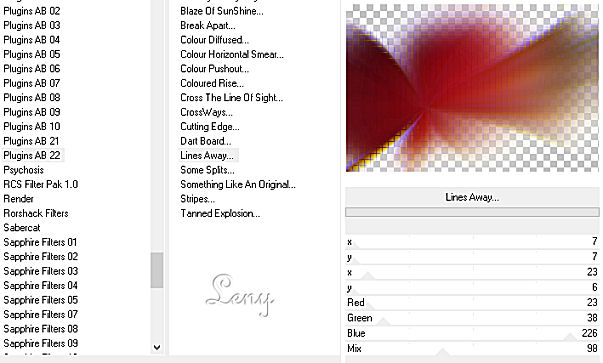Screen dimensions: 603x363
Task: Pick the Plugins AB 10 category
Action: tap(32, 127)
